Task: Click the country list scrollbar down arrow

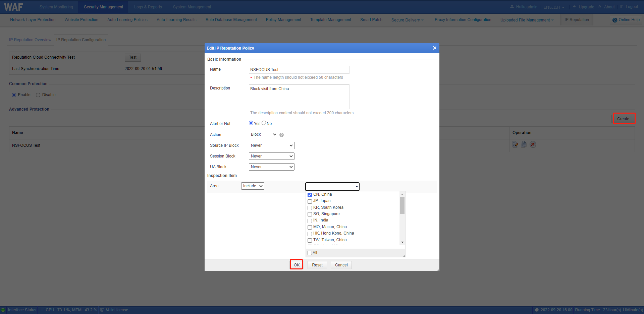Action: [x=402, y=242]
